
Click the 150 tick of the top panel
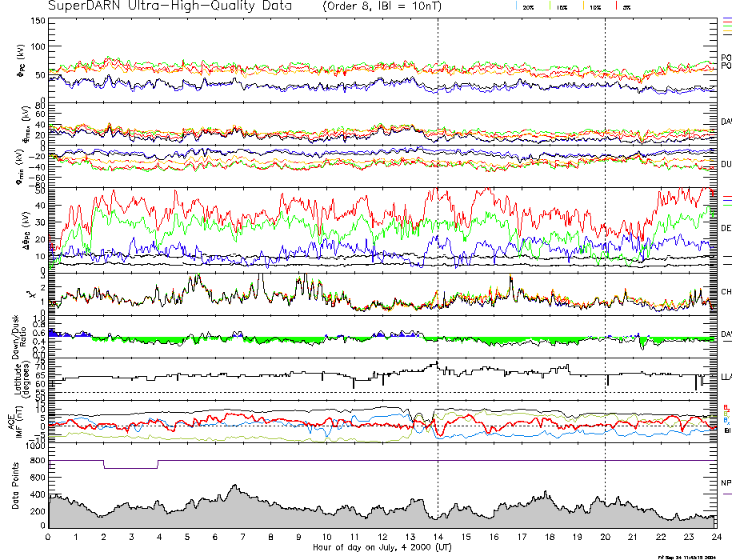pos(38,21)
